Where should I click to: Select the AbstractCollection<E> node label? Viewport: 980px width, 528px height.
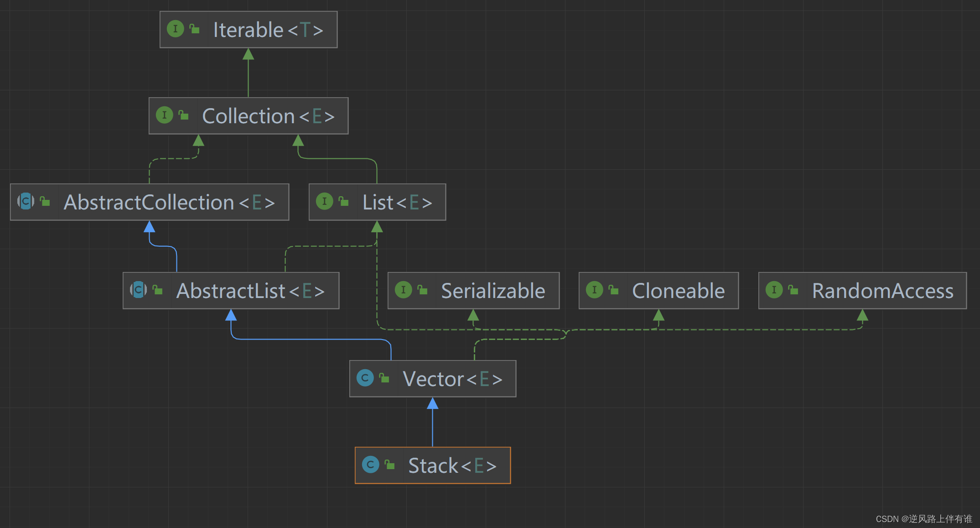169,203
